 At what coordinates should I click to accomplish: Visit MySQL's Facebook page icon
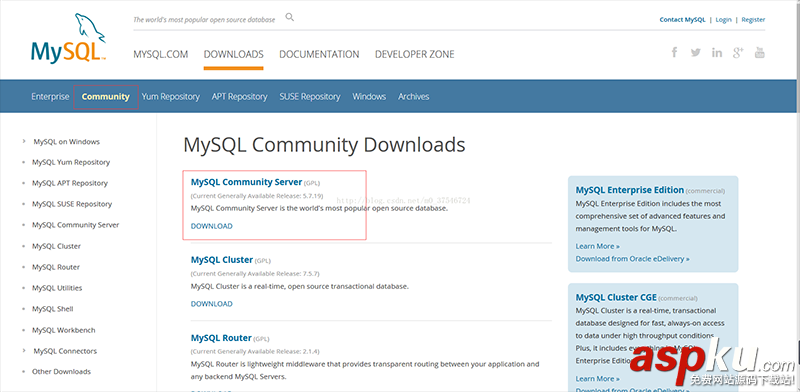pyautogui.click(x=674, y=52)
